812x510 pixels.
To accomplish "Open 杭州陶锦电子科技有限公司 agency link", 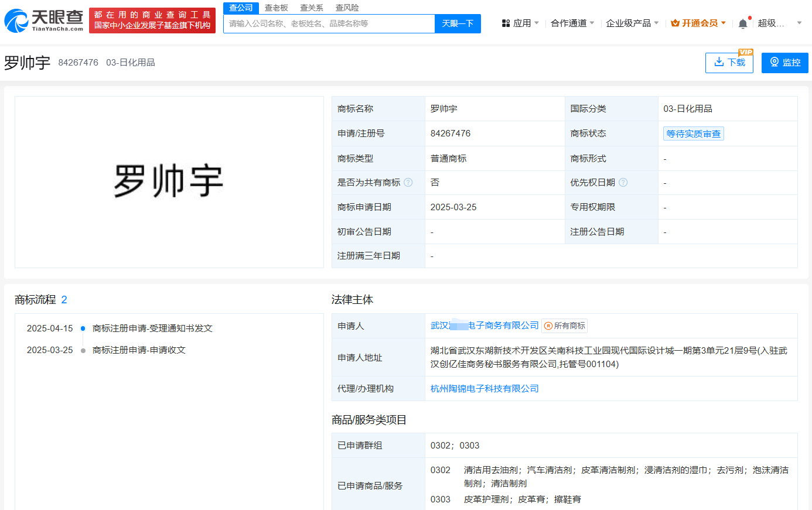I will click(x=485, y=389).
